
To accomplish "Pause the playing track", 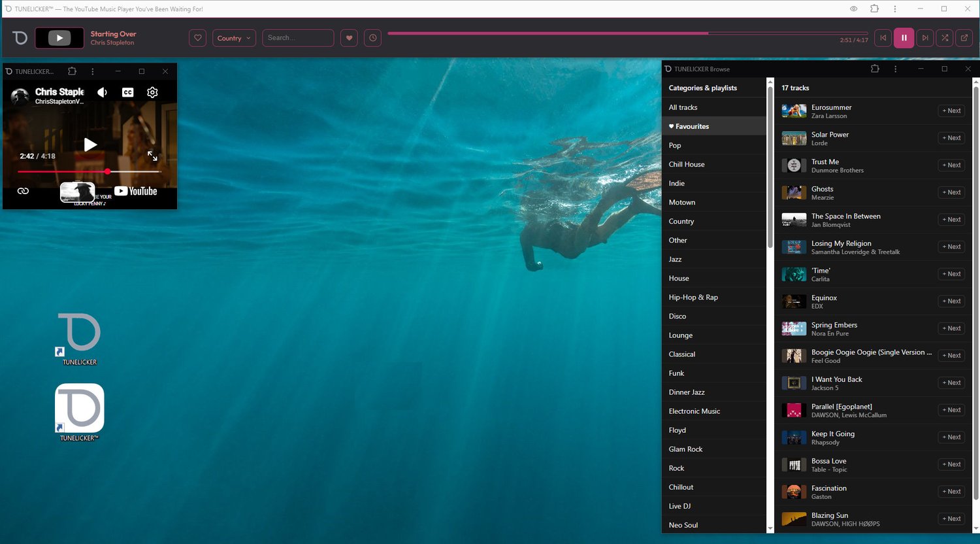I will click(x=904, y=38).
